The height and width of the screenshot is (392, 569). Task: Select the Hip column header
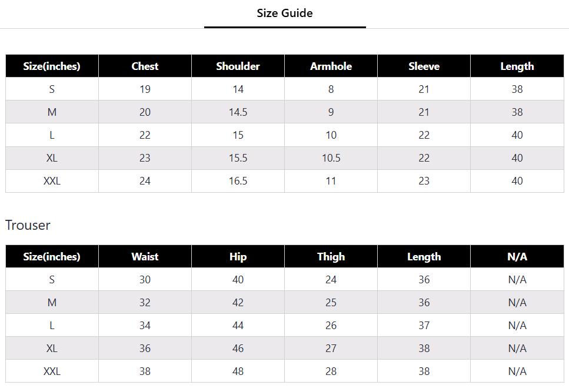point(238,256)
